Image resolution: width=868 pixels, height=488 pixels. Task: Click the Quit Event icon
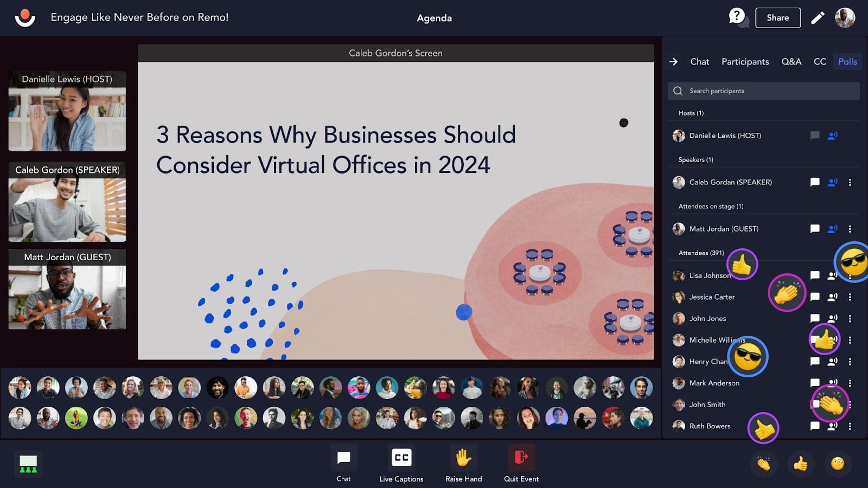pyautogui.click(x=521, y=459)
